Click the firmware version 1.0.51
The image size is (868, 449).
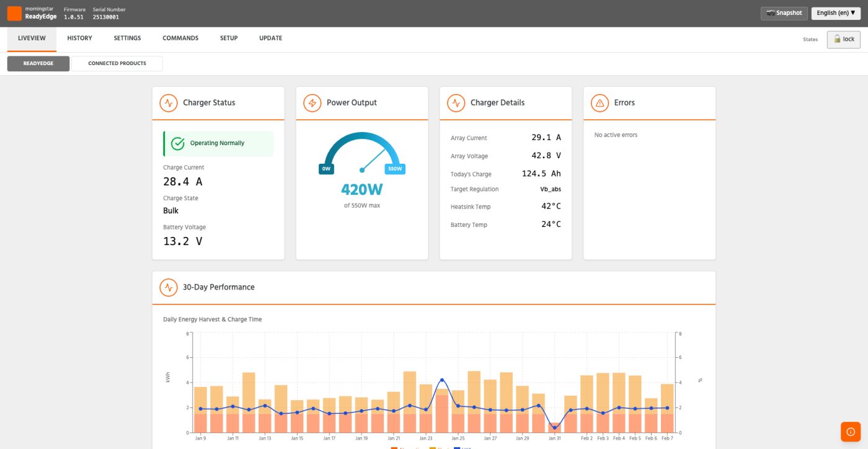point(74,17)
